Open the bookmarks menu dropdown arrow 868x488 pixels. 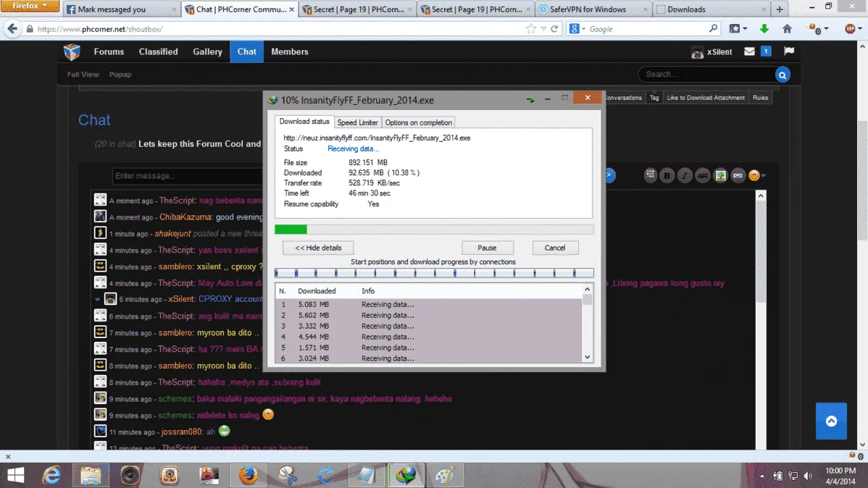(x=745, y=29)
